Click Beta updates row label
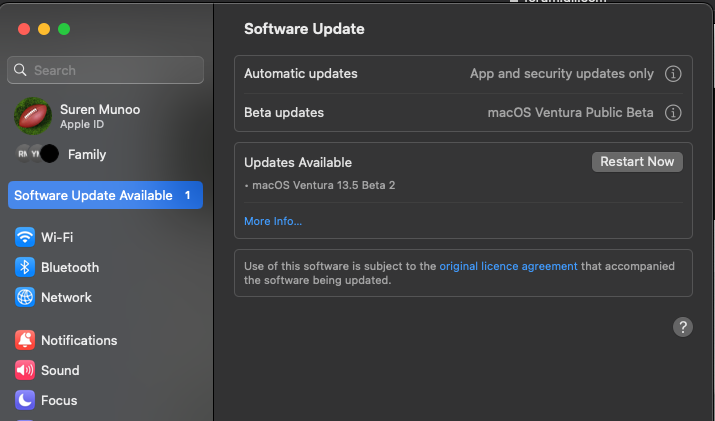Viewport: 715px width, 421px height. (284, 113)
